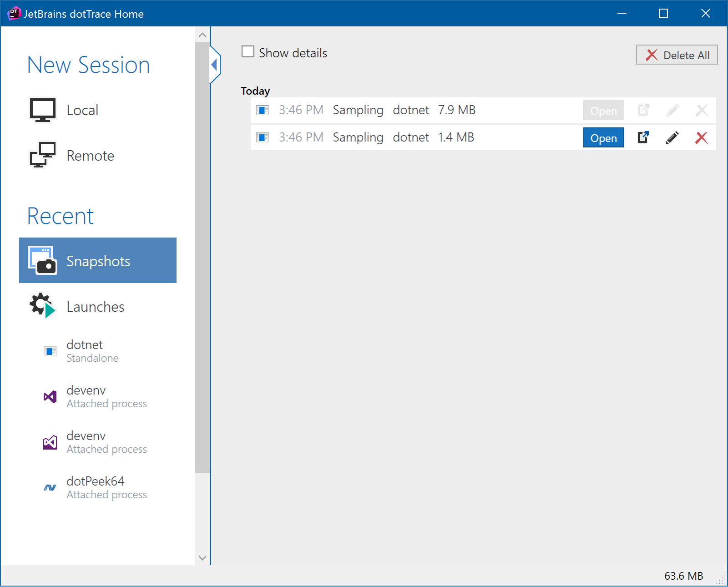Viewport: 728px width, 587px height.
Task: Click the Snapshots camera icon
Action: point(42,260)
